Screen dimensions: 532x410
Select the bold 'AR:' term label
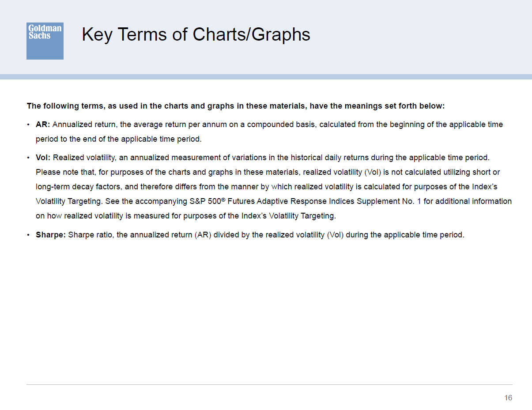[43, 124]
